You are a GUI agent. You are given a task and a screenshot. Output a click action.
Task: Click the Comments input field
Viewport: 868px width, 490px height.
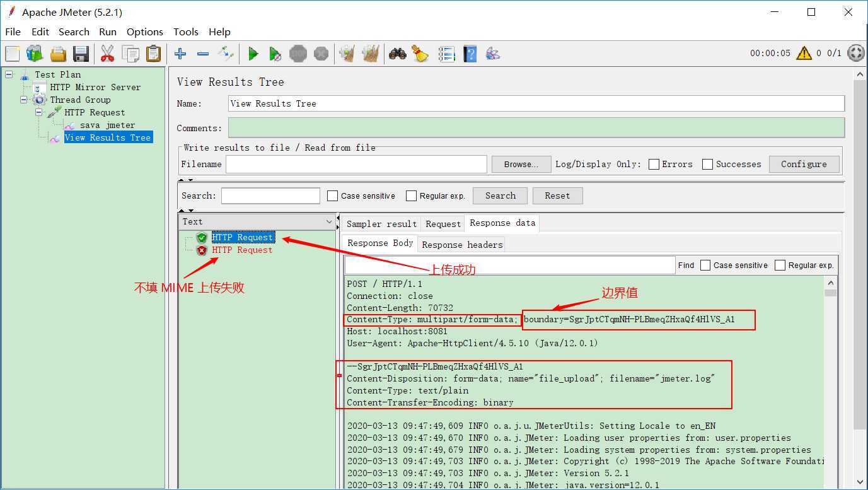(536, 127)
